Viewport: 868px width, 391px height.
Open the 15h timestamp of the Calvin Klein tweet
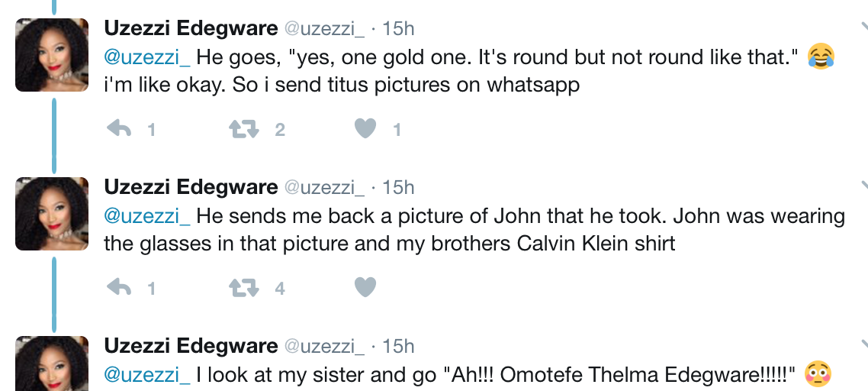pos(398,187)
